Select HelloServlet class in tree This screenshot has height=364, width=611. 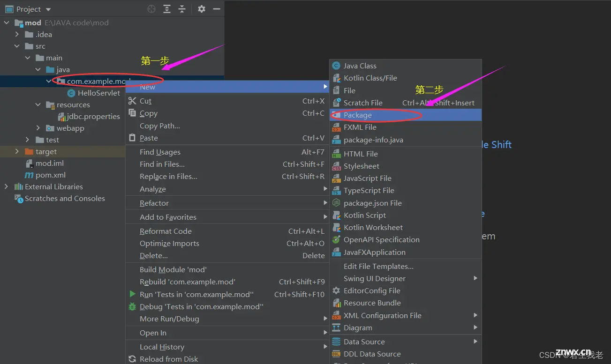click(x=99, y=93)
